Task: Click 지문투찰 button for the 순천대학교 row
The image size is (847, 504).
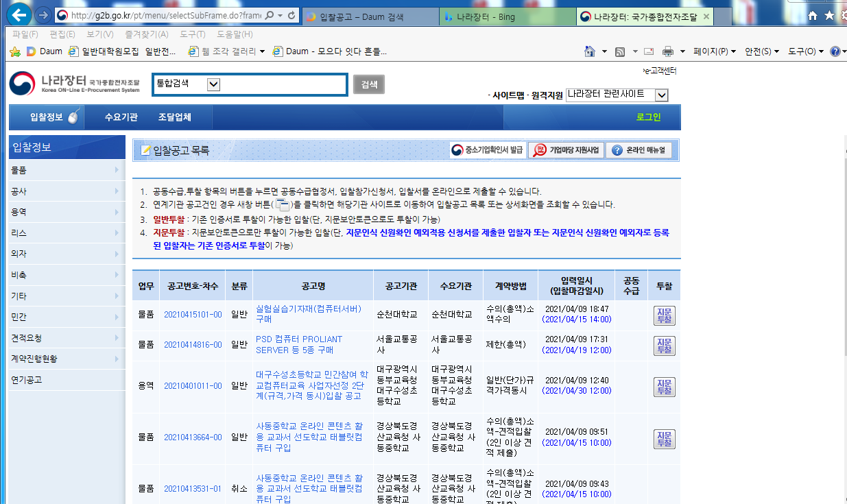Action: click(664, 315)
